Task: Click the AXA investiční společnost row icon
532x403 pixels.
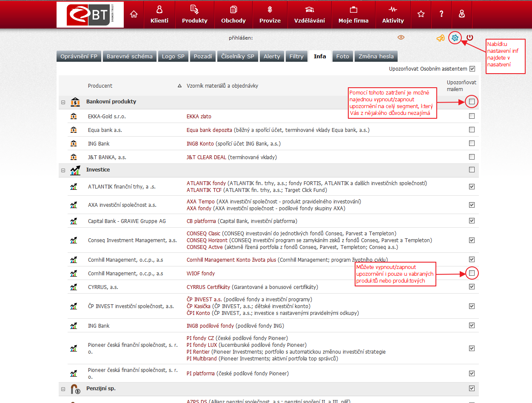Action: click(x=74, y=205)
